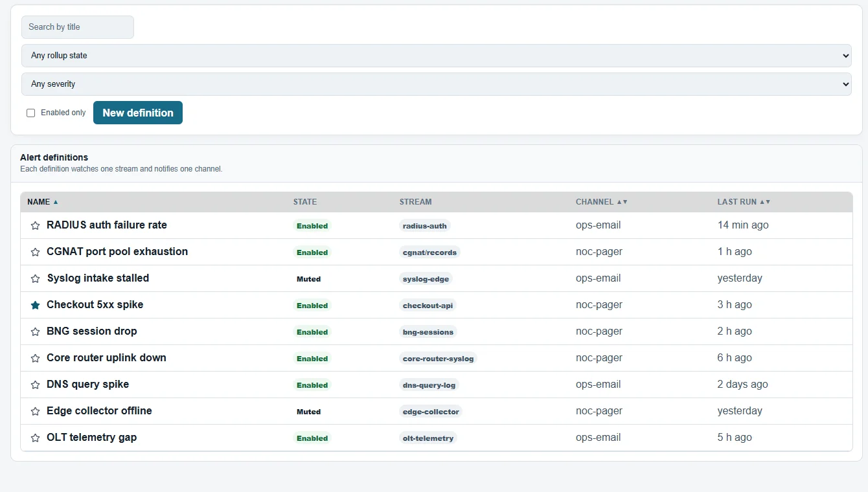Sort the table by Channel column
Viewport: 868px width, 492px height.
tap(601, 202)
